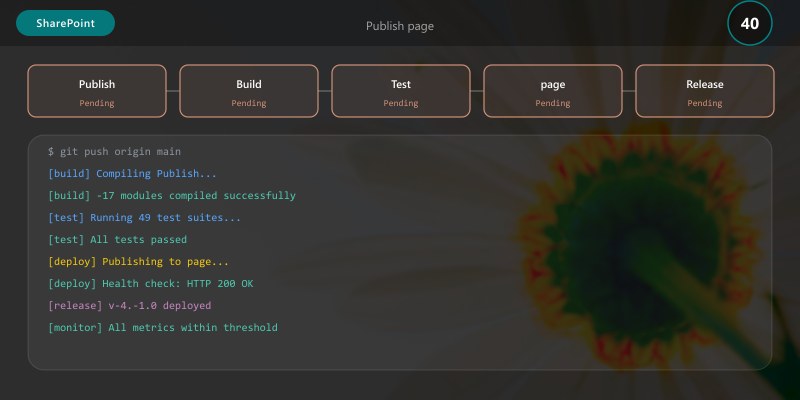Viewport: 800px width, 400px height.
Task: Click the All tests passed log line
Action: pos(117,239)
